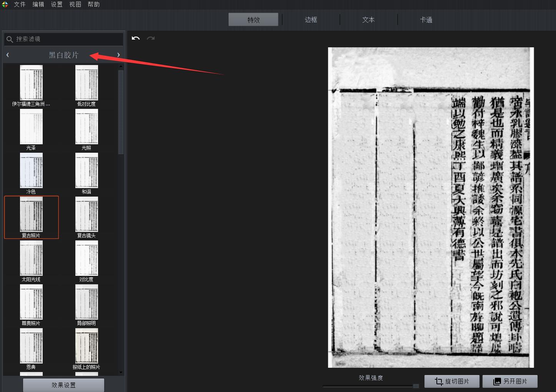556x392 pixels.
Task: Switch to the 文本 tab
Action: (368, 20)
